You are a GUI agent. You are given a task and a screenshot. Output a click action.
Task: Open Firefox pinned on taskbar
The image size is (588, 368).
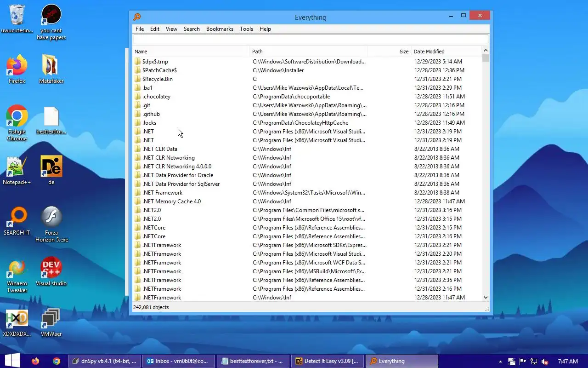(36, 361)
